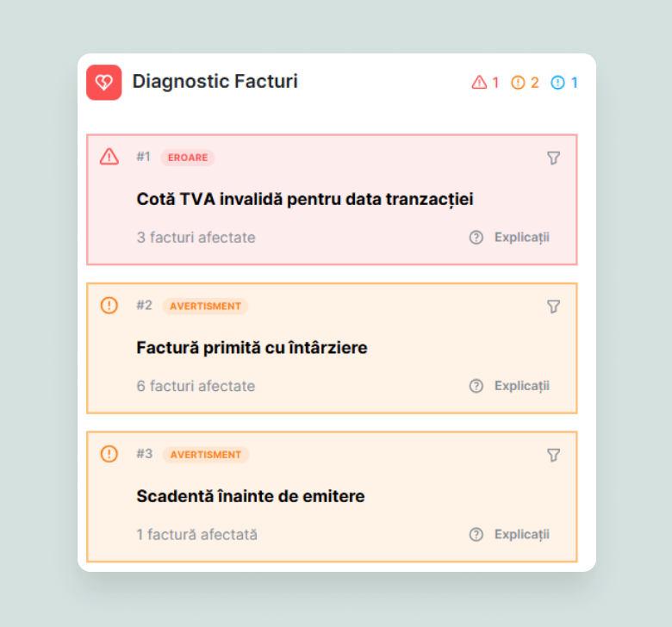Filter invoices by Scadentă înainte de emitere

553,455
